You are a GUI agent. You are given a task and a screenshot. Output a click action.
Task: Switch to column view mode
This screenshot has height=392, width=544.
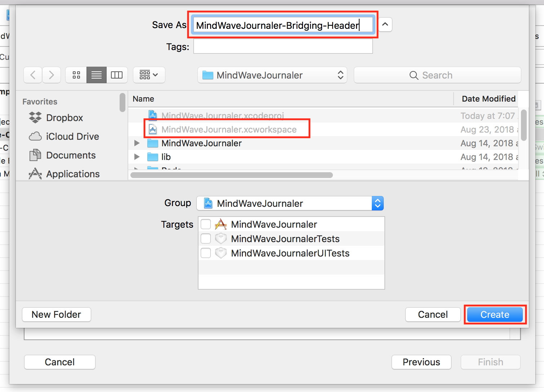[x=117, y=75]
